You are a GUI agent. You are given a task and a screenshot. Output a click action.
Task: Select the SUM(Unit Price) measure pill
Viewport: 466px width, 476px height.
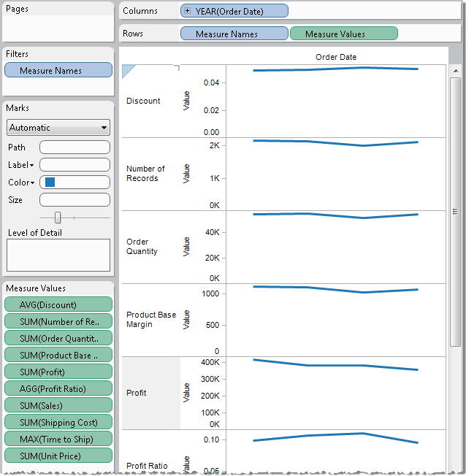(x=58, y=456)
